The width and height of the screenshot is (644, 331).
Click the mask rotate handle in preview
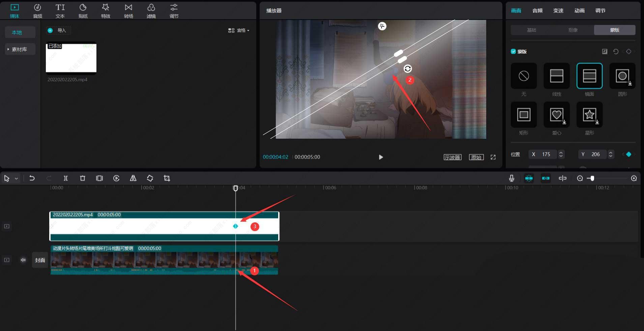408,69
